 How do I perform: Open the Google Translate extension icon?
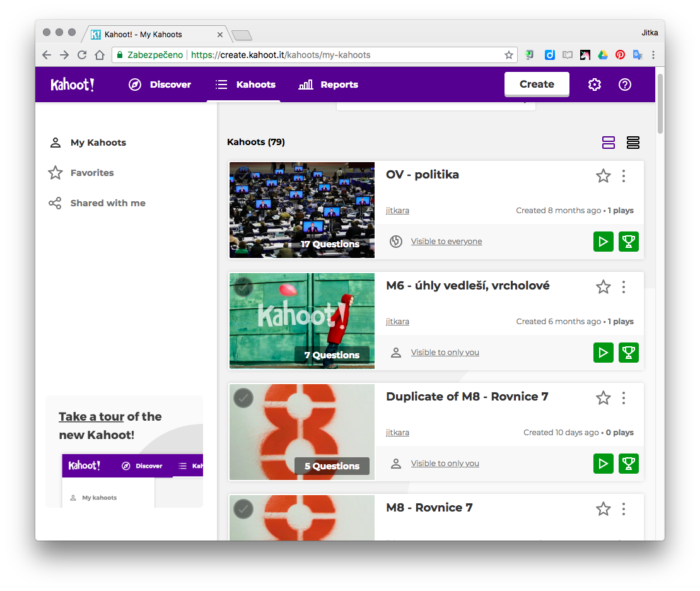tap(638, 55)
